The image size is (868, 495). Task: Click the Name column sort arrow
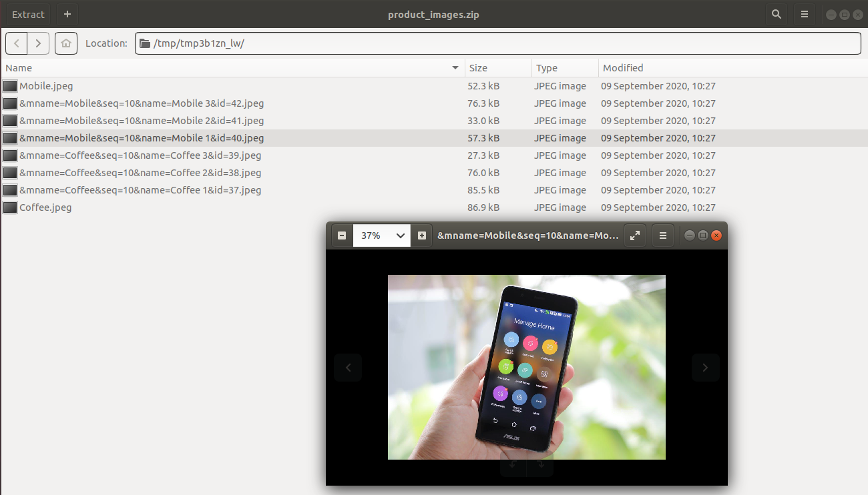tap(455, 68)
